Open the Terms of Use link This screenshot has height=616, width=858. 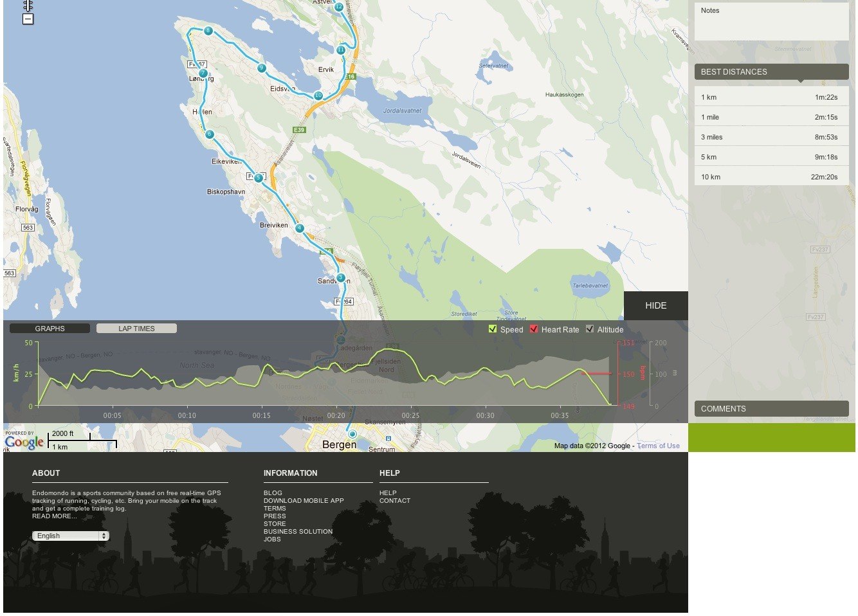(x=657, y=445)
